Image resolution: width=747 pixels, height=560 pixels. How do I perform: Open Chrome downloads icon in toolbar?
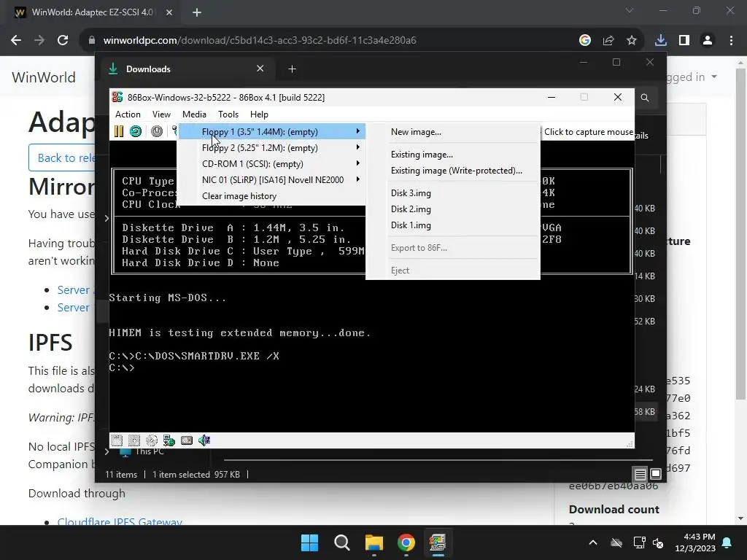[x=661, y=41]
